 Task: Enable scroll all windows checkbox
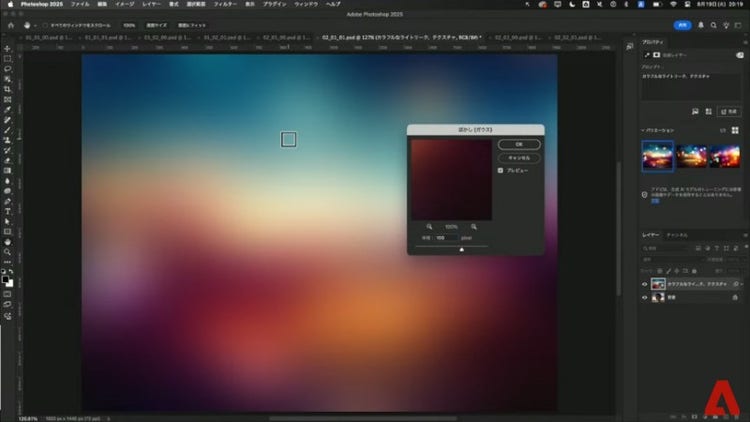tap(46, 25)
